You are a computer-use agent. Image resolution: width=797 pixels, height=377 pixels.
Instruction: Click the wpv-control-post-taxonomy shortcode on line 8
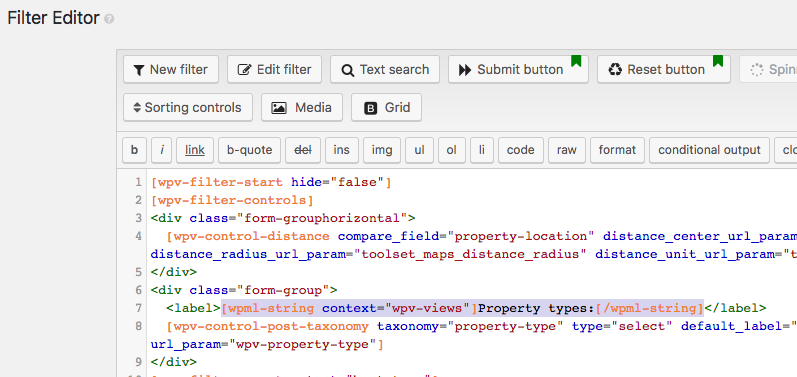click(x=267, y=326)
